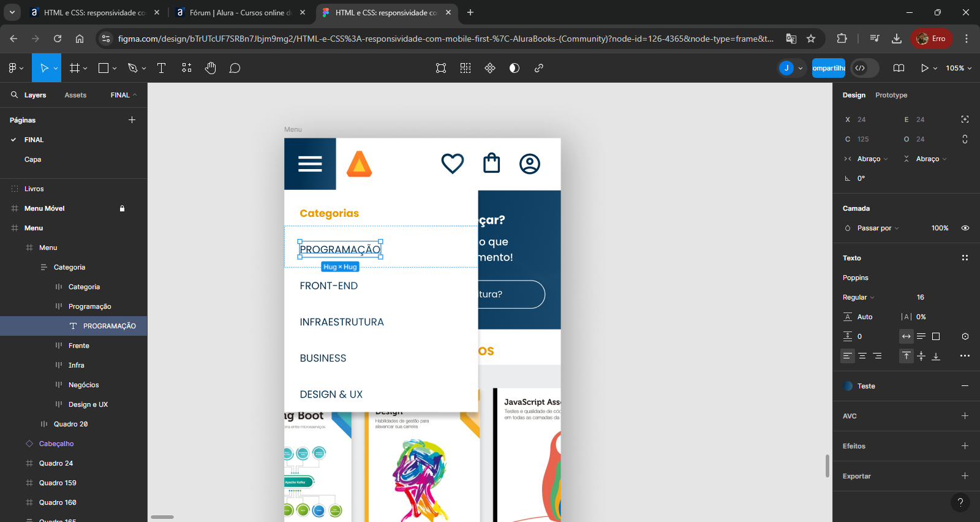Click the Compartilhar share button
Viewport: 980px width, 522px height.
(829, 68)
